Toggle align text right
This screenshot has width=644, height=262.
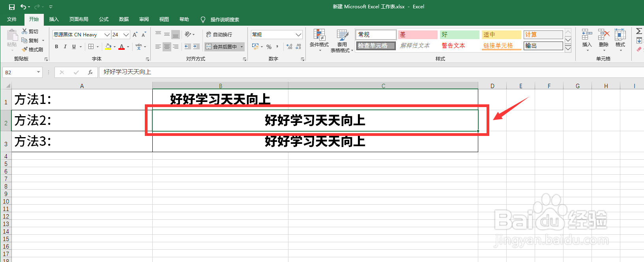(x=176, y=47)
